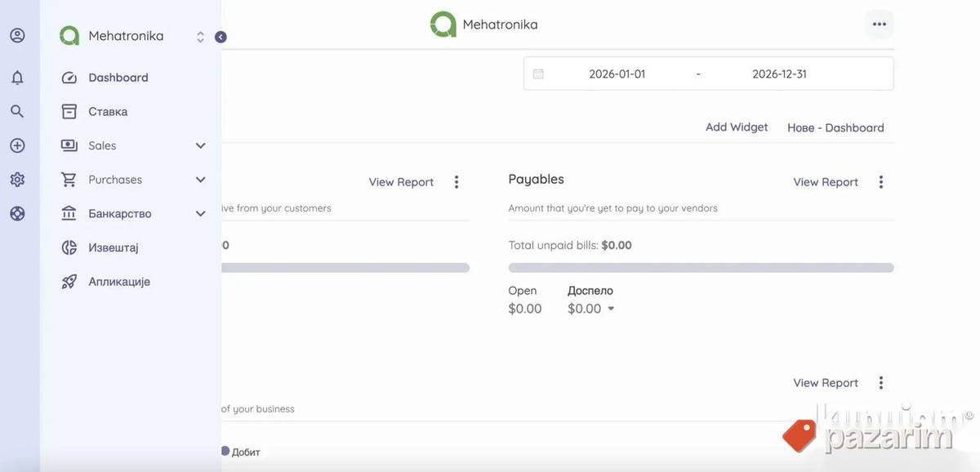
Task: Open the bottom widget three-dot options
Action: (x=881, y=383)
